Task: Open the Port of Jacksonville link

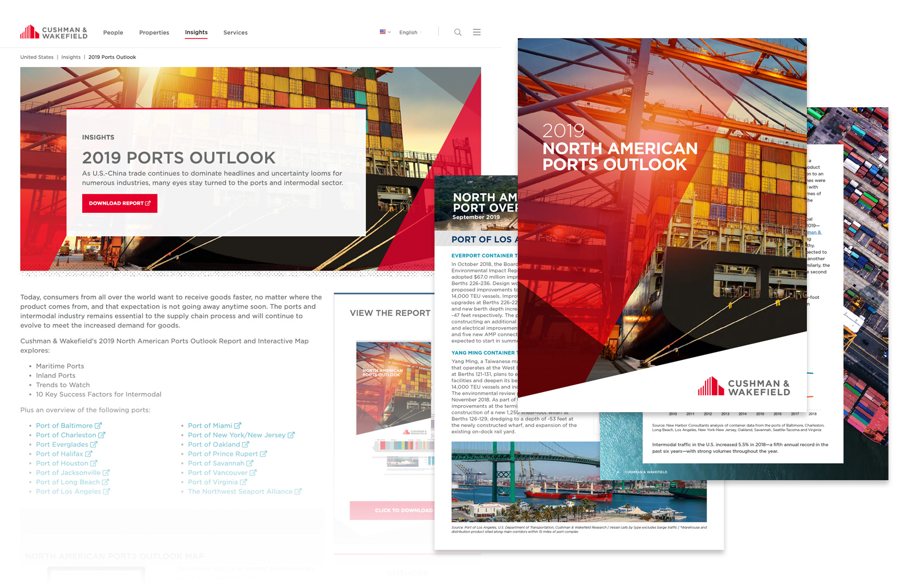Action: (x=68, y=473)
